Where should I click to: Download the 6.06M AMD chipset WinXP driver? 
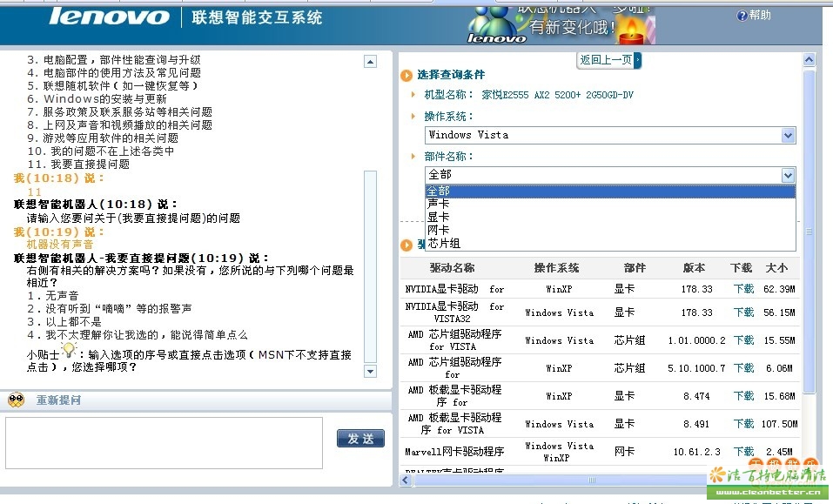(743, 368)
